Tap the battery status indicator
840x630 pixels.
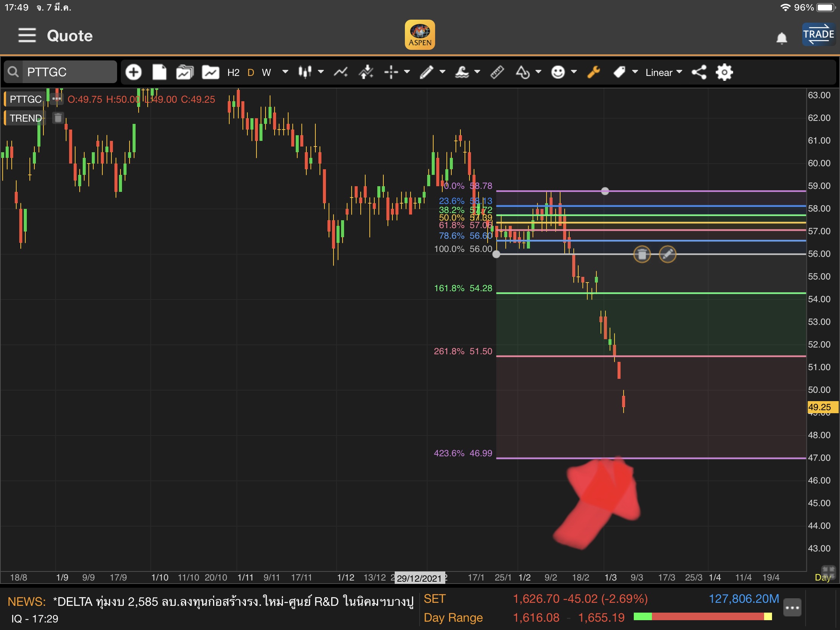coord(826,8)
